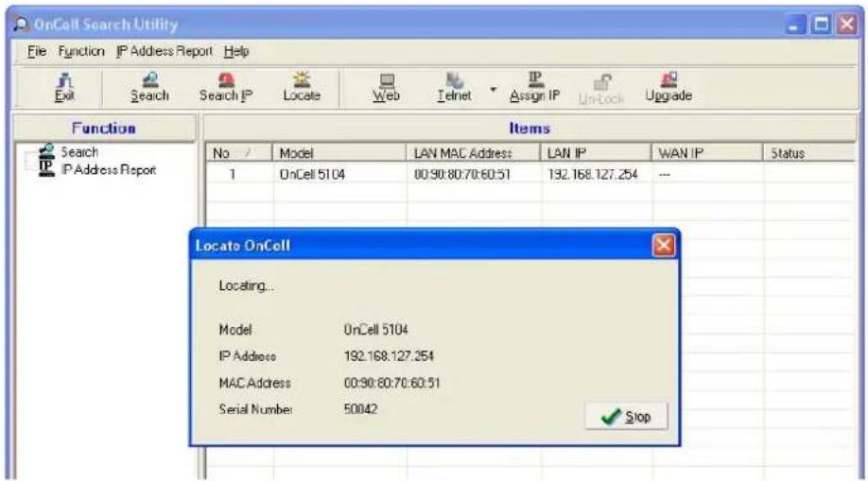Open the File menu
Viewport: 868px width, 481px height.
(37, 51)
